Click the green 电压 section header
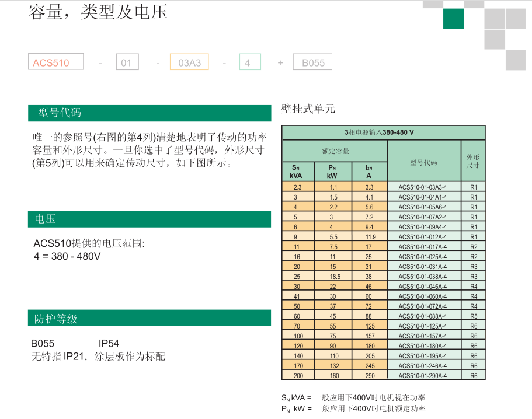 click(x=149, y=219)
